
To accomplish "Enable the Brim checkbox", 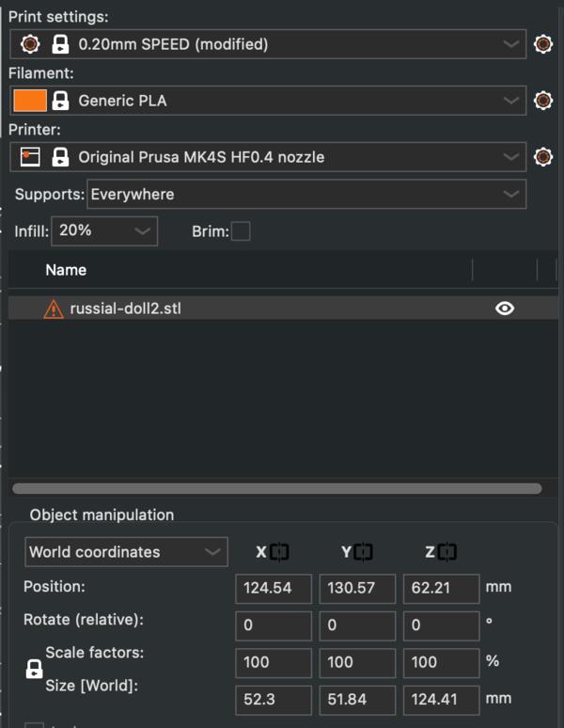I will (x=241, y=231).
